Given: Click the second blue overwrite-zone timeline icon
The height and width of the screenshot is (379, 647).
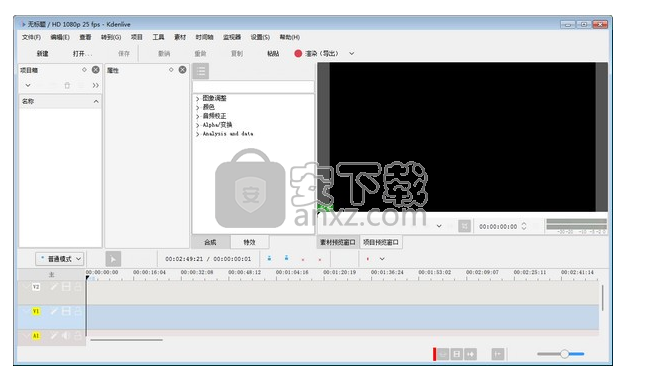Looking at the screenshot, I should click(x=286, y=259).
